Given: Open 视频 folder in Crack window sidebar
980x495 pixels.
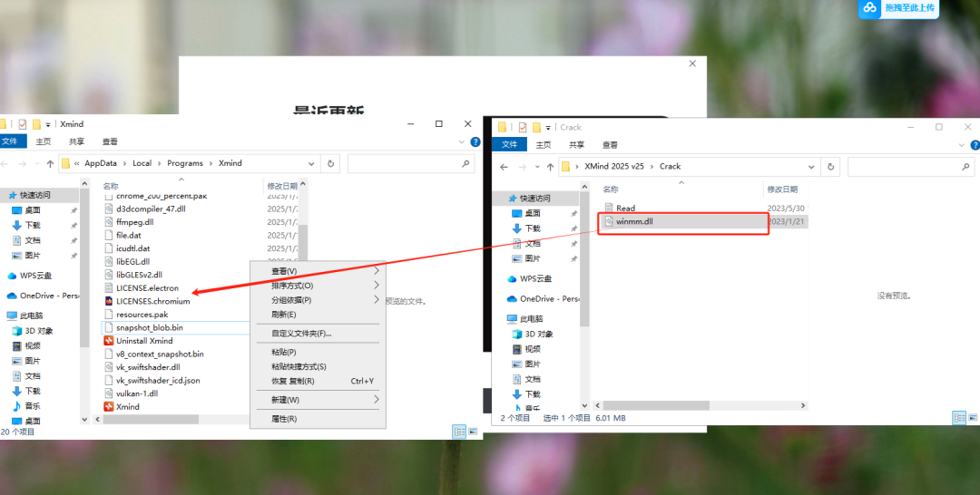Looking at the screenshot, I should 526,349.
